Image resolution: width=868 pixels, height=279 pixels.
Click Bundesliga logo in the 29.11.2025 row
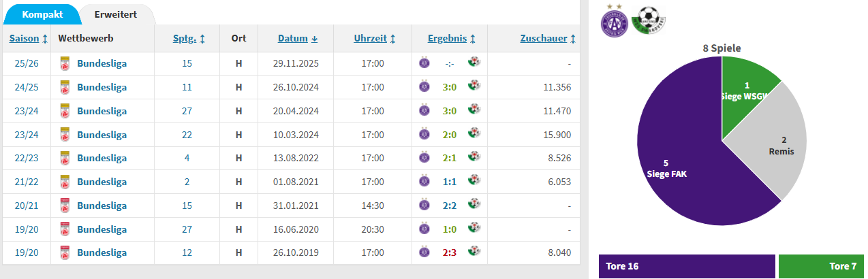point(65,63)
